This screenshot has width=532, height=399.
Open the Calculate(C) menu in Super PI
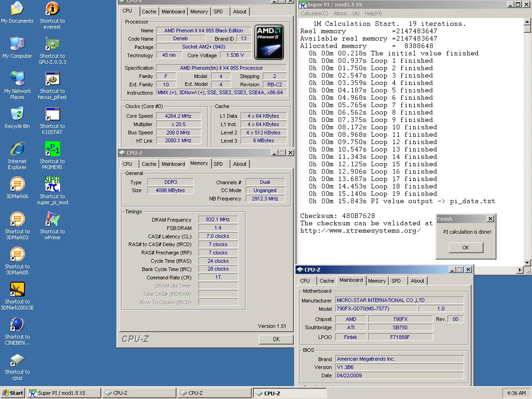tap(314, 13)
